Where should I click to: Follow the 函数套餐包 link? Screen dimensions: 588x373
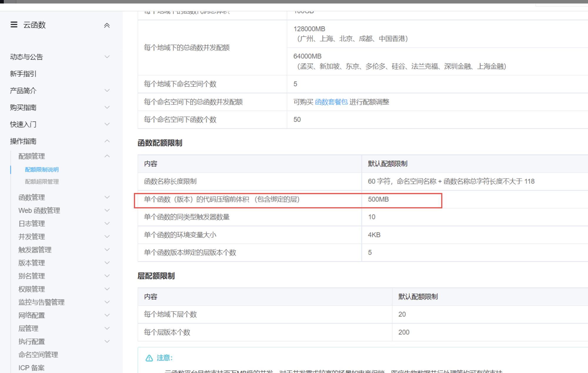(x=331, y=102)
